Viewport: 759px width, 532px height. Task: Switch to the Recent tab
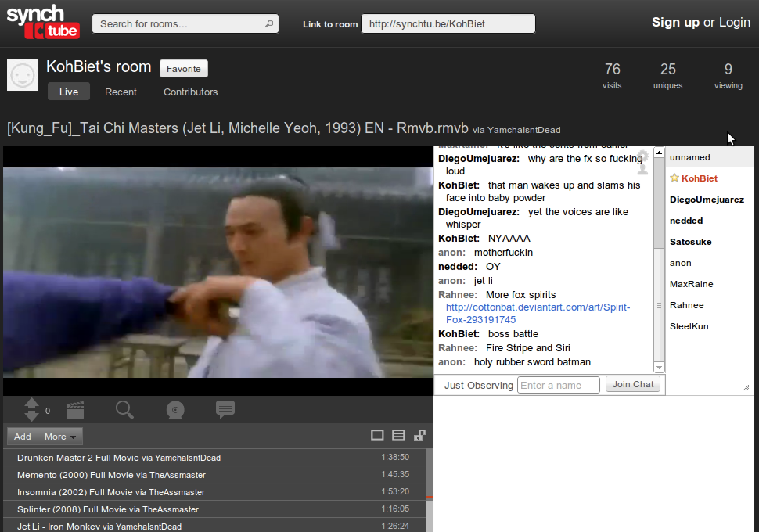tap(121, 92)
